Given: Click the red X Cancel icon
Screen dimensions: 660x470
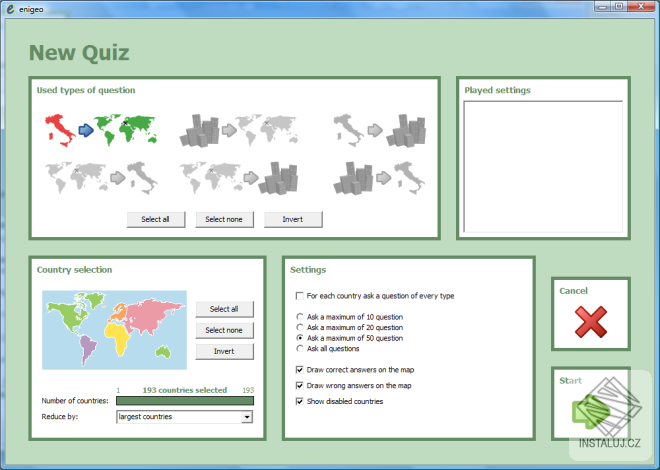Looking at the screenshot, I should [591, 322].
